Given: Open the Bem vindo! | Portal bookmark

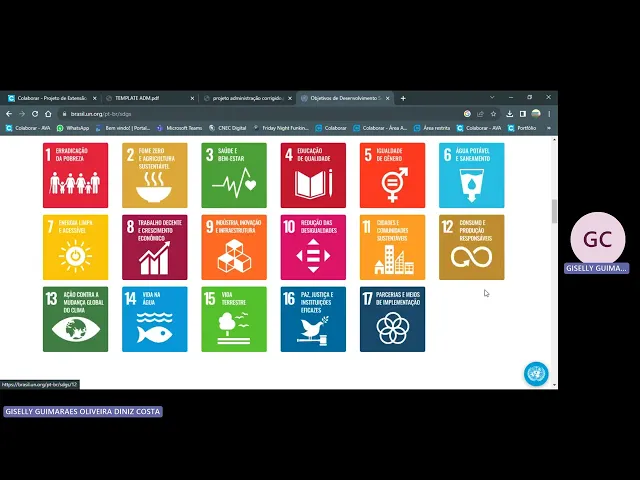Looking at the screenshot, I should pyautogui.click(x=122, y=128).
